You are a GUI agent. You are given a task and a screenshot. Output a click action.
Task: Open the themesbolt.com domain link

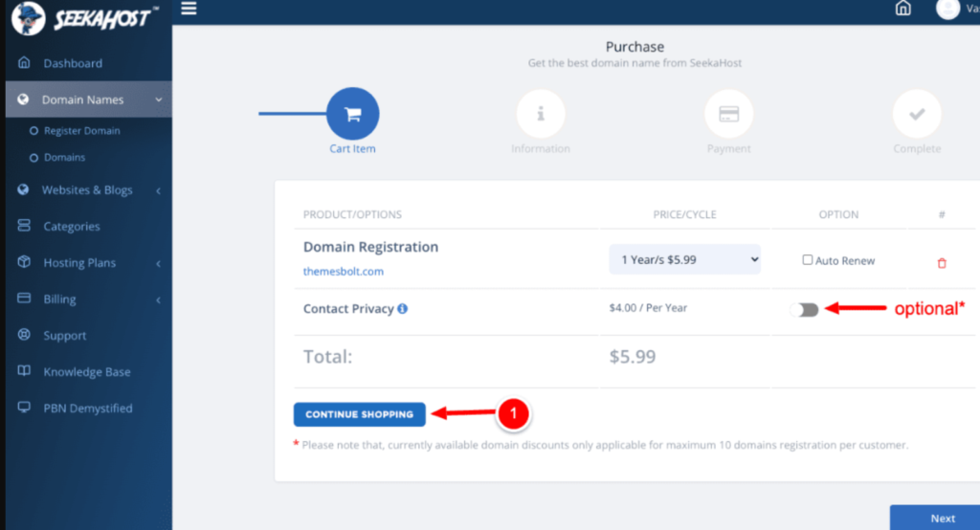pyautogui.click(x=344, y=272)
